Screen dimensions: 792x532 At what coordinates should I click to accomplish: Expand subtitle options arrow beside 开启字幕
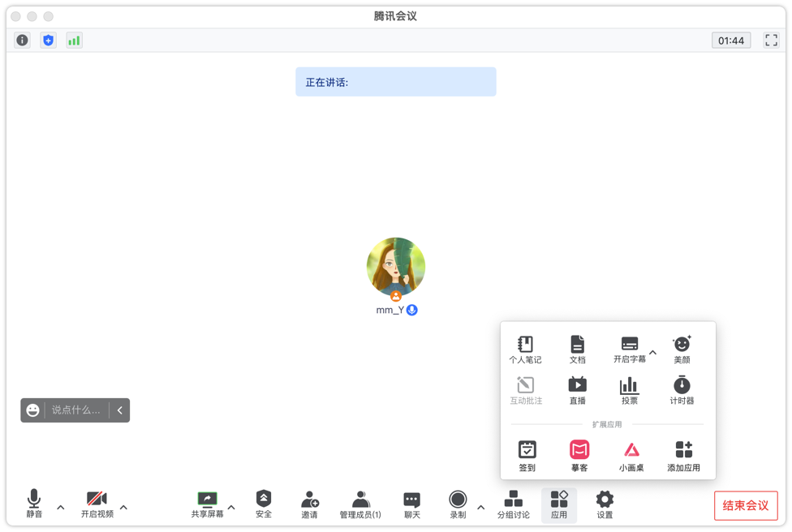[652, 352]
